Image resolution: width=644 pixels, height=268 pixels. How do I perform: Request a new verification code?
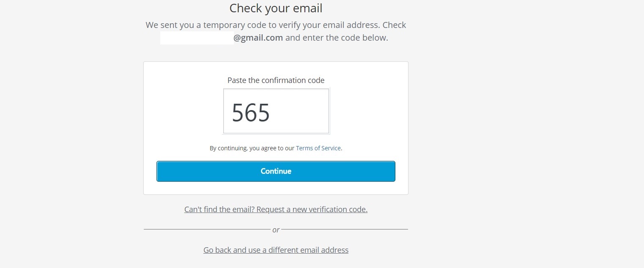(x=276, y=209)
